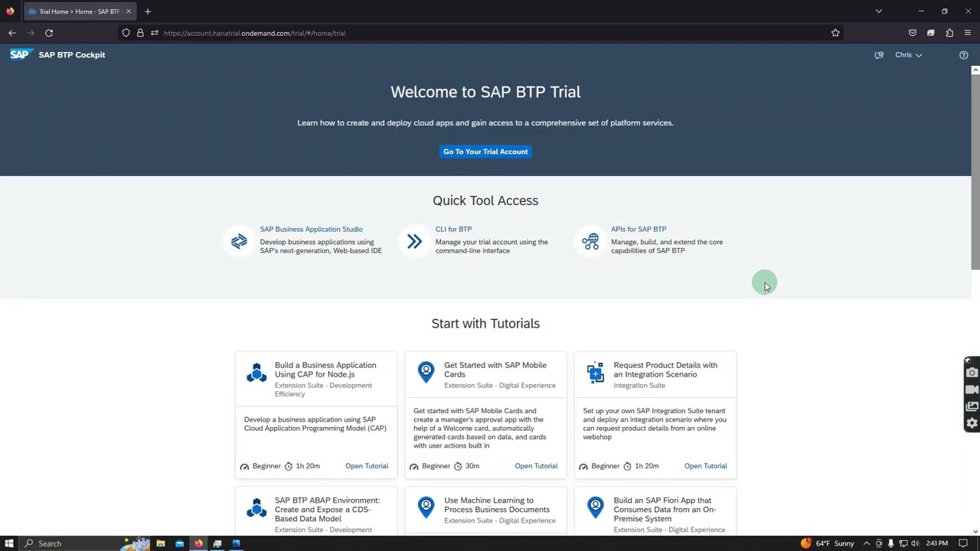
Task: Show hidden system tray icons chevron
Action: pyautogui.click(x=867, y=543)
